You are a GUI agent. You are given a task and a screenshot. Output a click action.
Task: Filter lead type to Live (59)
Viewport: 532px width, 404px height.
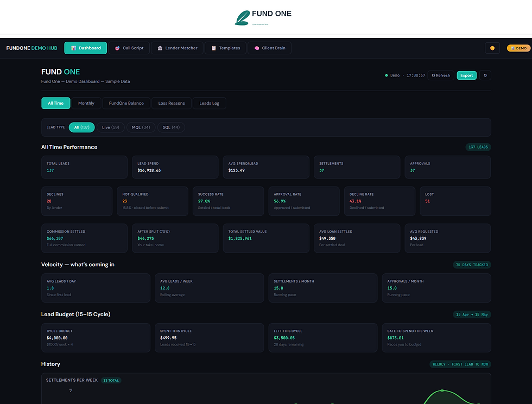coord(111,127)
